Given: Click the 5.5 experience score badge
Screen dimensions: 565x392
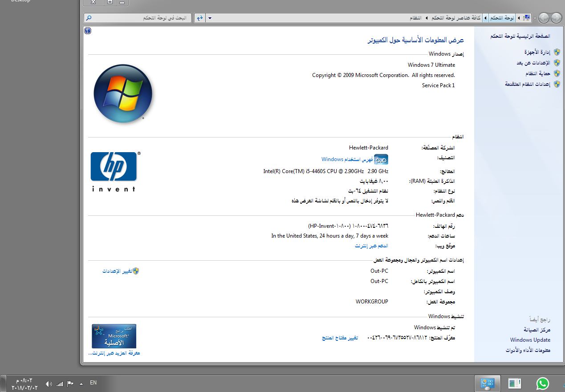Looking at the screenshot, I should pyautogui.click(x=382, y=159).
